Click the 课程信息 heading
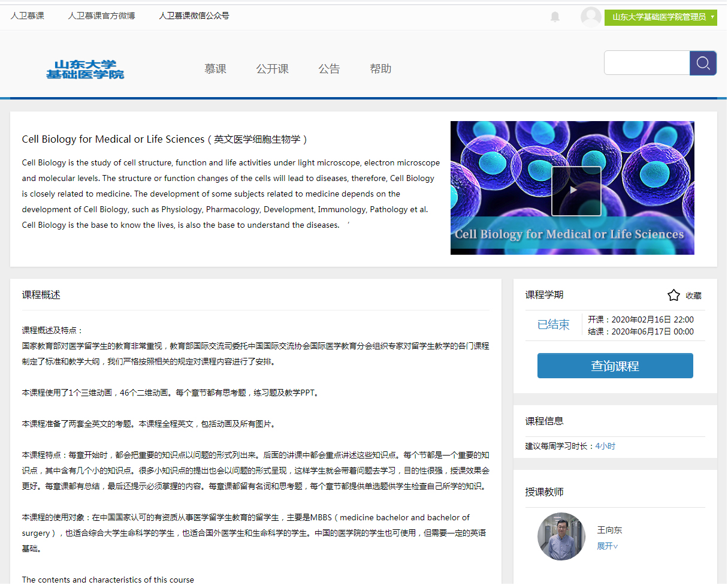Viewport: 728px width, 585px height. click(x=545, y=421)
